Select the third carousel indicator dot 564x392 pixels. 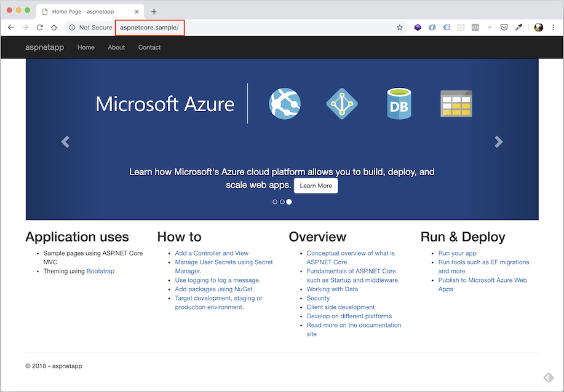click(x=289, y=202)
